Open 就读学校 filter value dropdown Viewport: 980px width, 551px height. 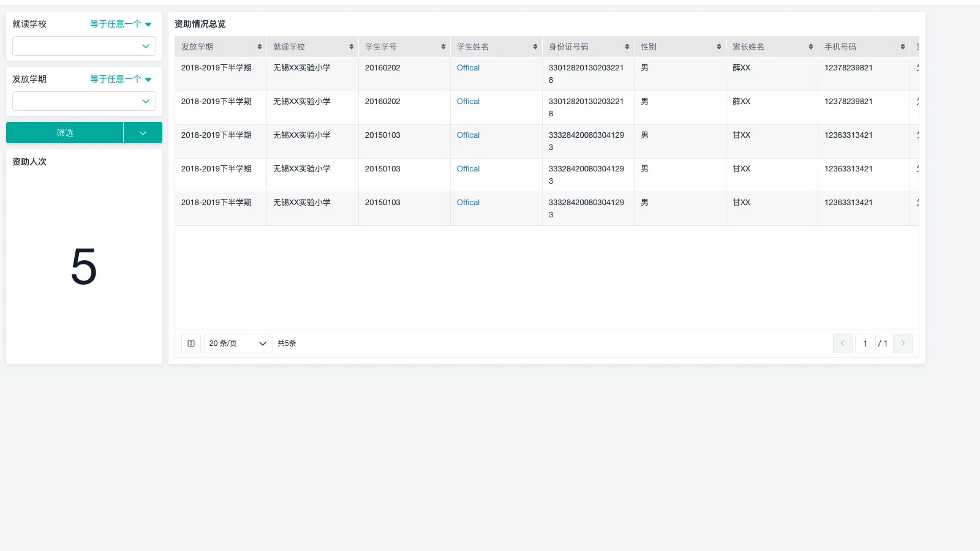click(84, 46)
